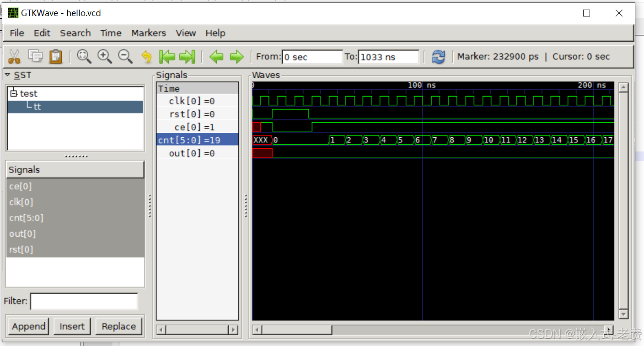Click the Cut (scissors) toolbar icon
644x346 pixels.
[x=14, y=56]
